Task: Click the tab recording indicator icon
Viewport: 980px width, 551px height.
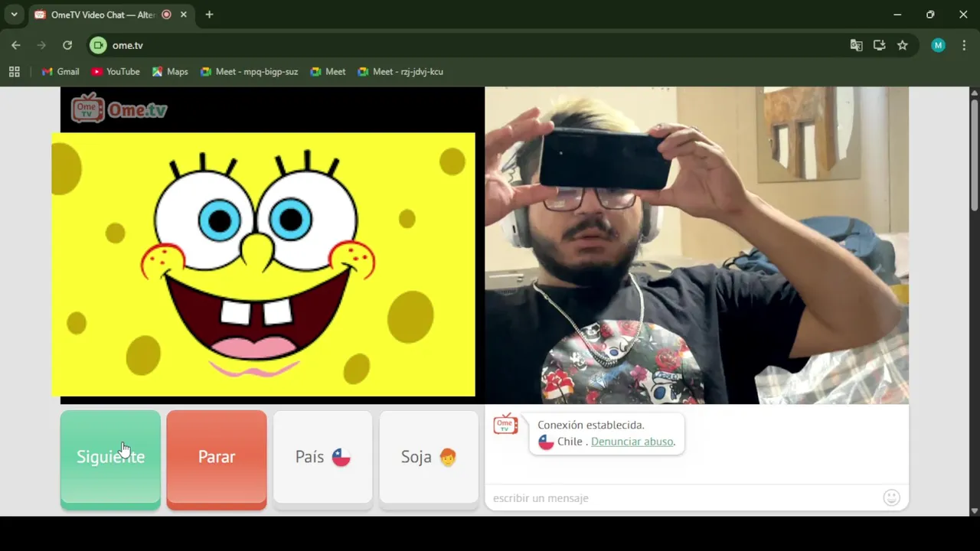Action: [166, 15]
